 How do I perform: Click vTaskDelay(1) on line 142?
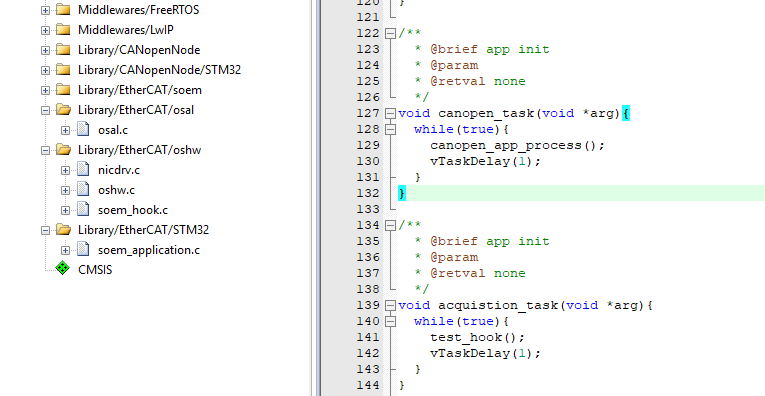click(x=485, y=354)
